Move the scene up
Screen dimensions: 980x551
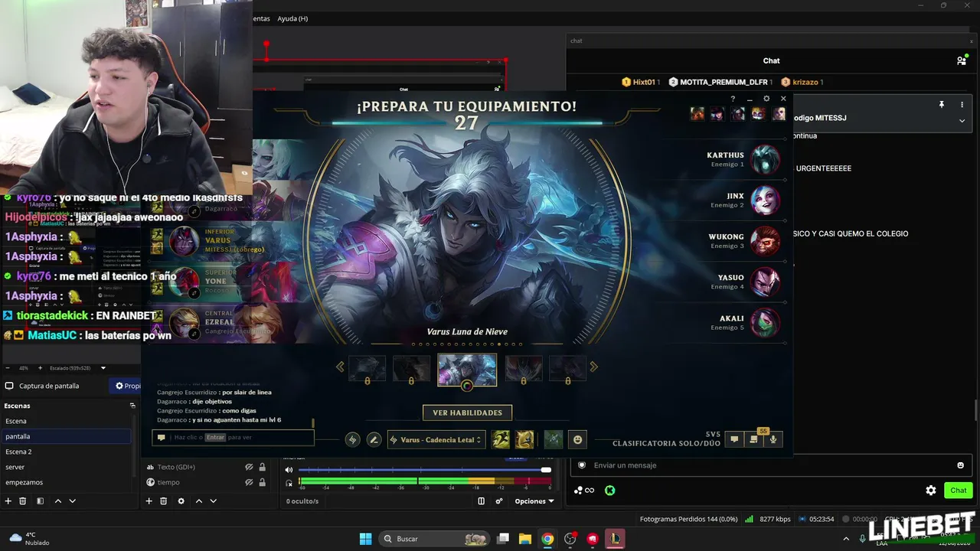(57, 501)
